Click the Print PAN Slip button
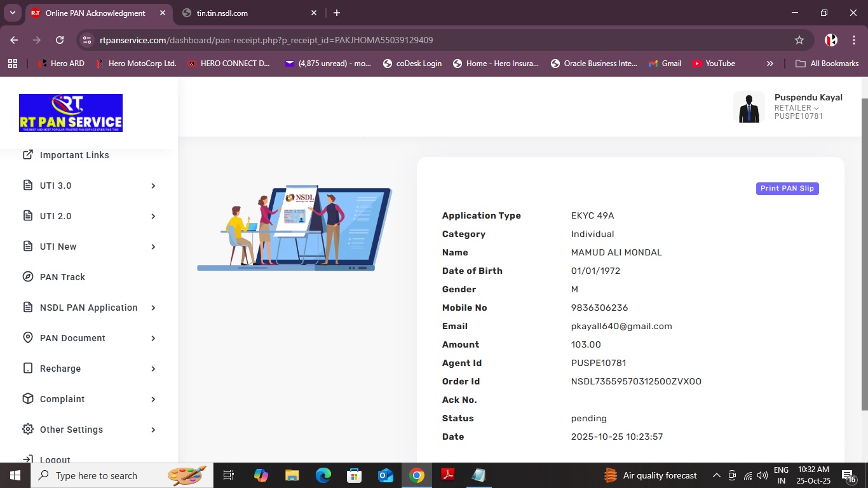Viewport: 868px width, 488px height. click(787, 188)
